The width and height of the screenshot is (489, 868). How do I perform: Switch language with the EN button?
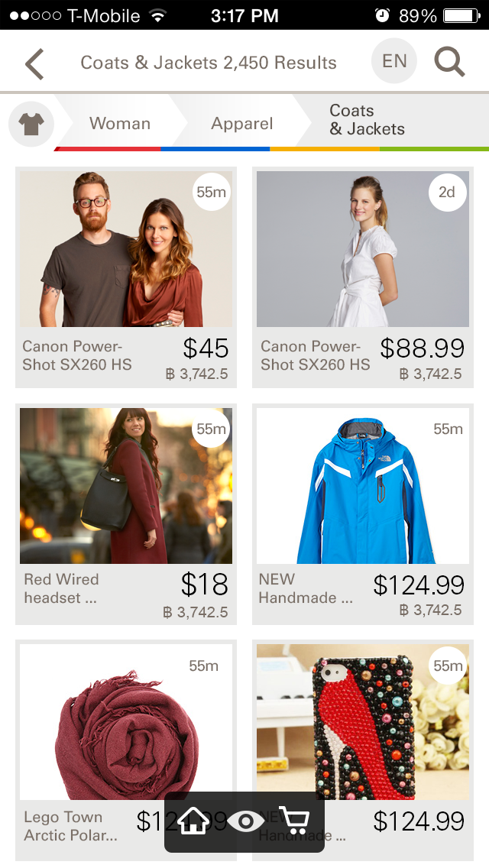coord(393,61)
